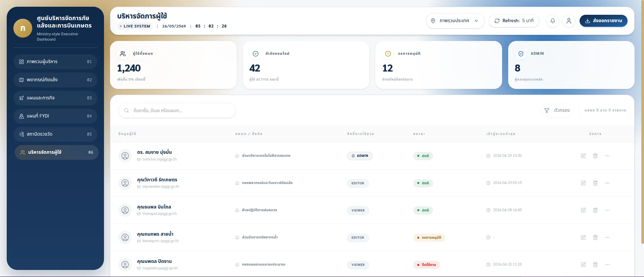Go to ภาพรวมผู้บริหาร menu item

pyautogui.click(x=55, y=62)
